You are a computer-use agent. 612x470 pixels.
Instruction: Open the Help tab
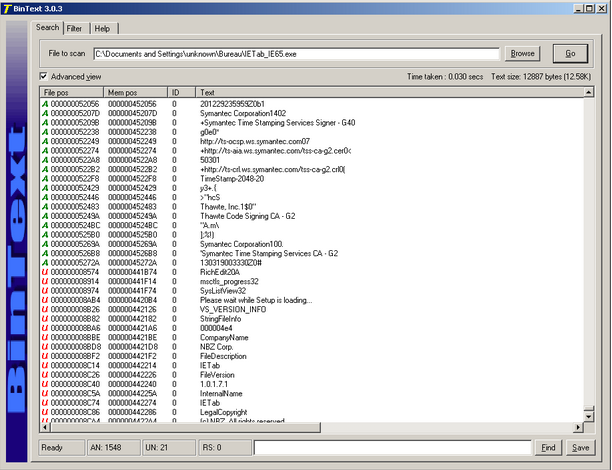coord(102,28)
